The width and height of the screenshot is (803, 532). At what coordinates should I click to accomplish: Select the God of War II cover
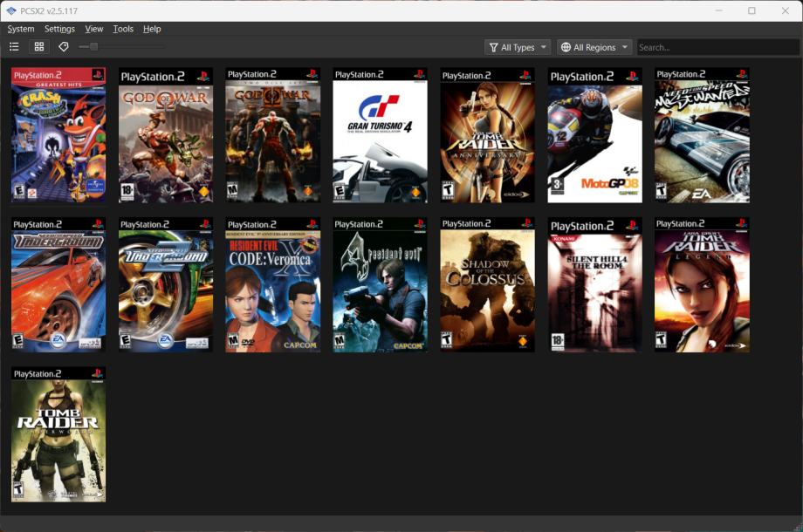[273, 134]
